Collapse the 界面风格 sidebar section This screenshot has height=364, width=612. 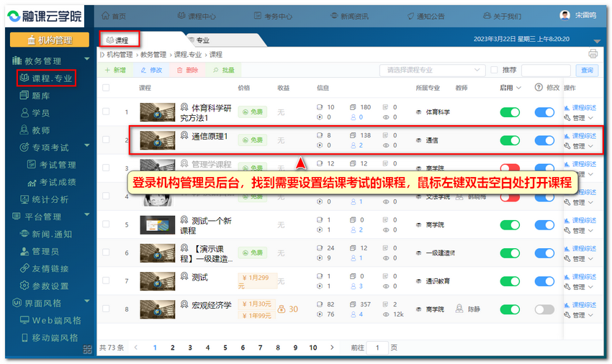point(87,301)
